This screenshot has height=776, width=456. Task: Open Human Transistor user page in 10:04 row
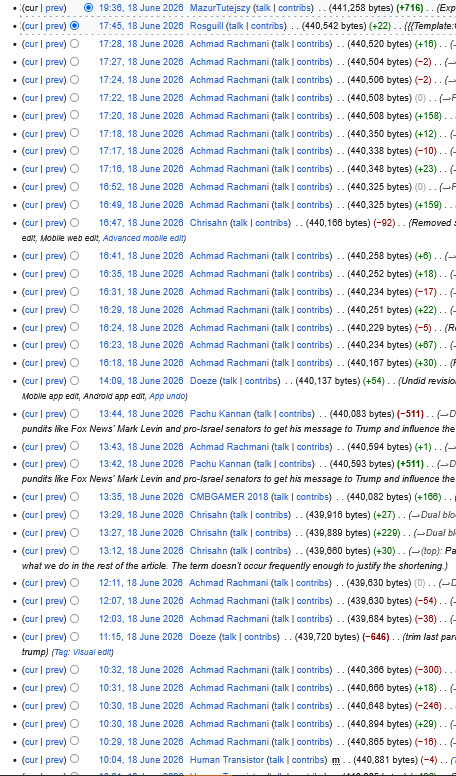tap(227, 760)
